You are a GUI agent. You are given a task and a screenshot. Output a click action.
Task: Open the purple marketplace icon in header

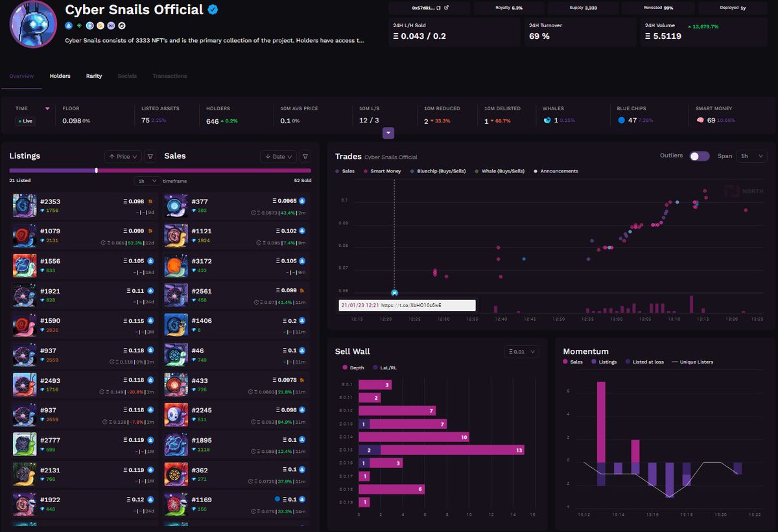click(x=111, y=26)
